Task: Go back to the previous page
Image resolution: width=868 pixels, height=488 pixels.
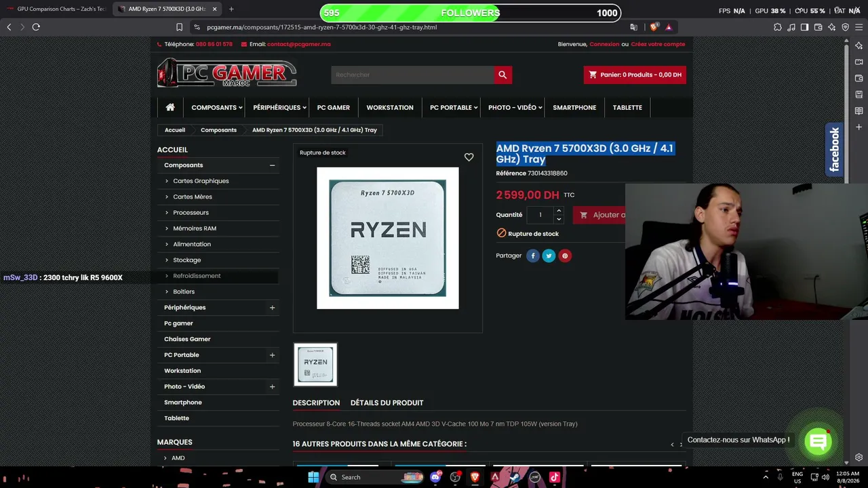Action: pos(9,27)
